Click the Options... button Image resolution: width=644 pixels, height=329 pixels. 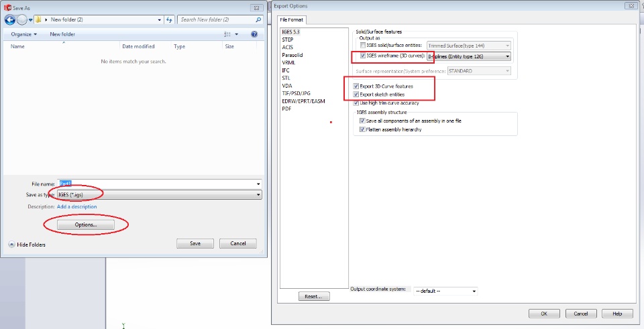[86, 224]
